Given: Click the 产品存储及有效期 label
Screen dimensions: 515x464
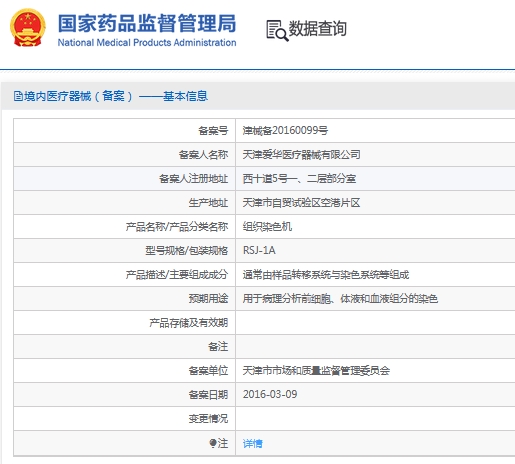Looking at the screenshot, I should [189, 322].
